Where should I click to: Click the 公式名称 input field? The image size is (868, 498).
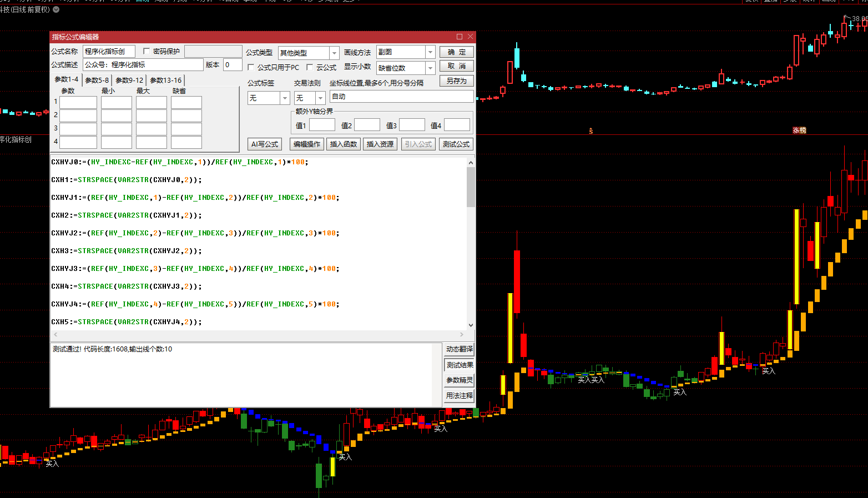click(109, 52)
